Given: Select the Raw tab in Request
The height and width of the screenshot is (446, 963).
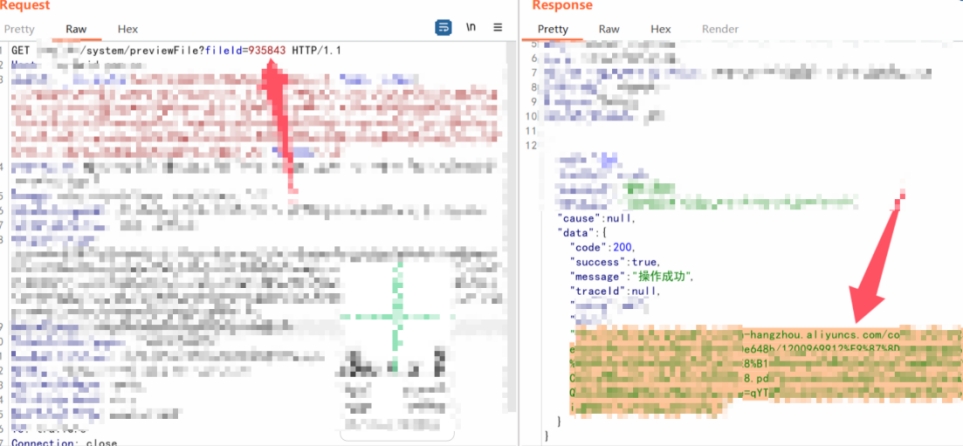Looking at the screenshot, I should [76, 29].
